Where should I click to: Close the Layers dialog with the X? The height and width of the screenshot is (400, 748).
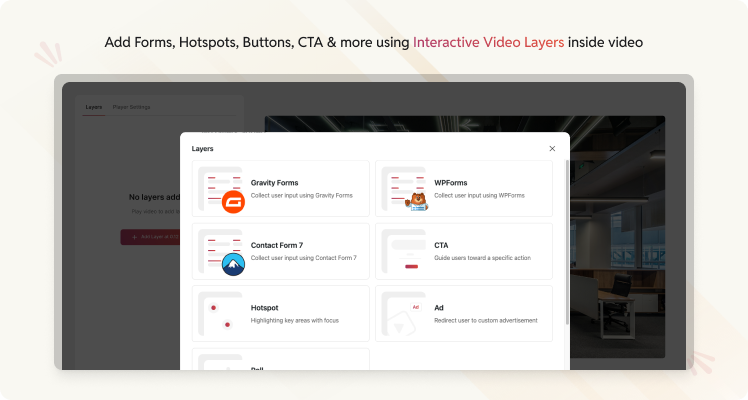(552, 148)
